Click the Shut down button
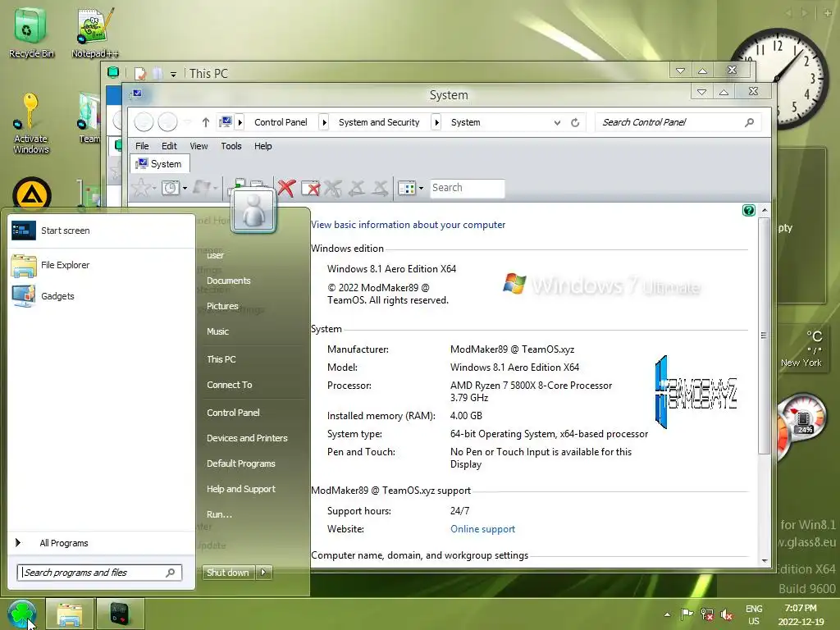The image size is (840, 630). coord(228,572)
